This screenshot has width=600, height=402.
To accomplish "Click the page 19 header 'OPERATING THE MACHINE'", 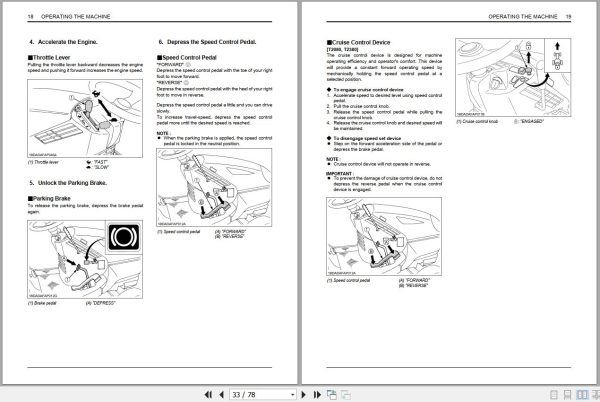I will tap(523, 16).
